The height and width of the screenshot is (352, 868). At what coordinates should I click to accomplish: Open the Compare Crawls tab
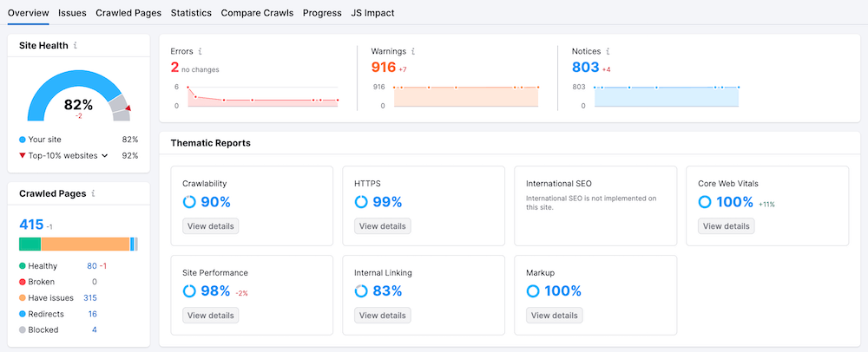(x=257, y=13)
